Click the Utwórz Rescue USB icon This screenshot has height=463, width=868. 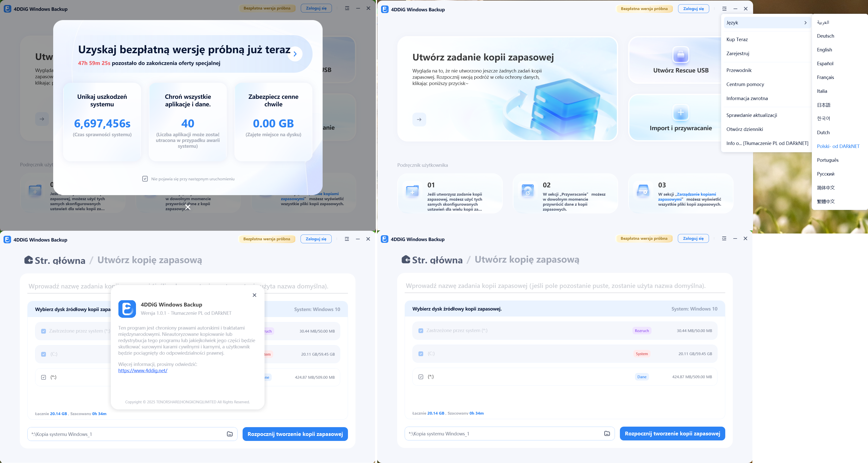(681, 55)
